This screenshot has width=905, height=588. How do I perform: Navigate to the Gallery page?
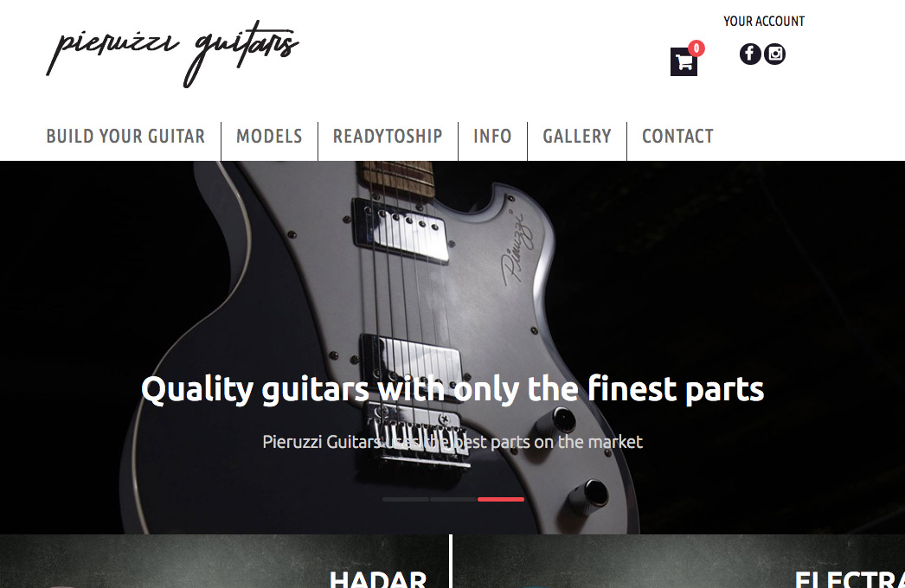pos(576,136)
